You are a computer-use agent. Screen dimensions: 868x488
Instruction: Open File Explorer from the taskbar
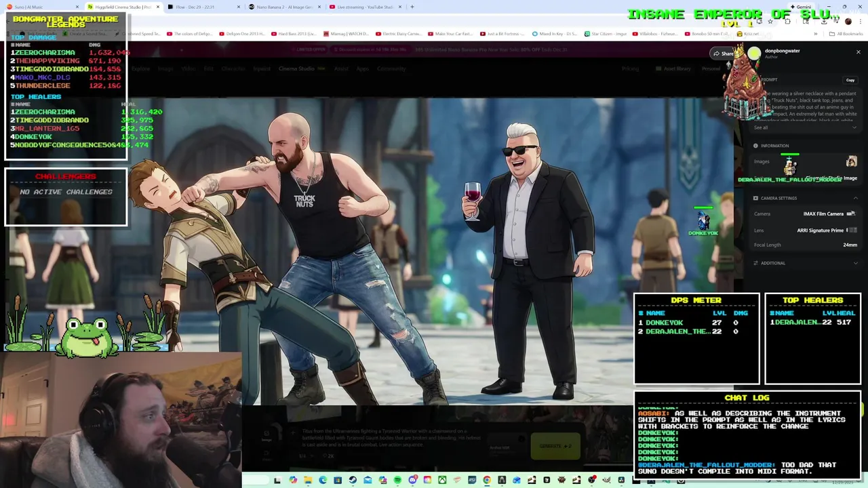point(307,480)
